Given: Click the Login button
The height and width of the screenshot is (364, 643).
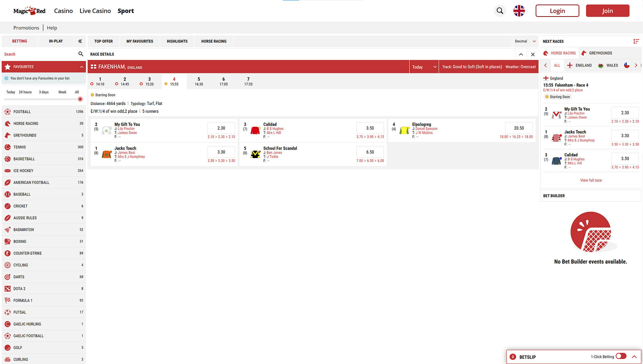Looking at the screenshot, I should 557,11.
